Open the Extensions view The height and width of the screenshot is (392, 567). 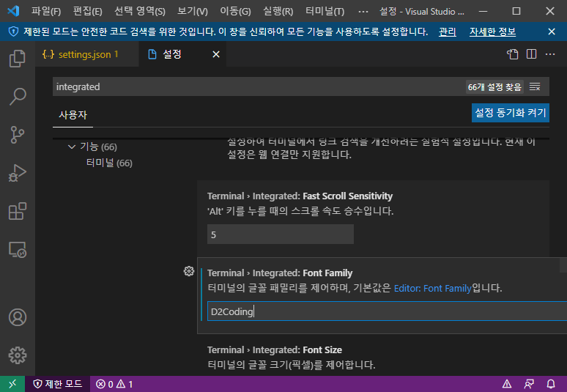point(18,211)
